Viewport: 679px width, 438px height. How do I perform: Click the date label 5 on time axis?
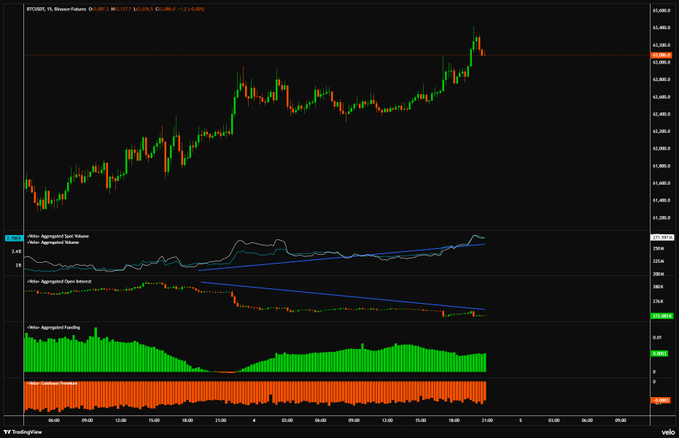coord(521,420)
